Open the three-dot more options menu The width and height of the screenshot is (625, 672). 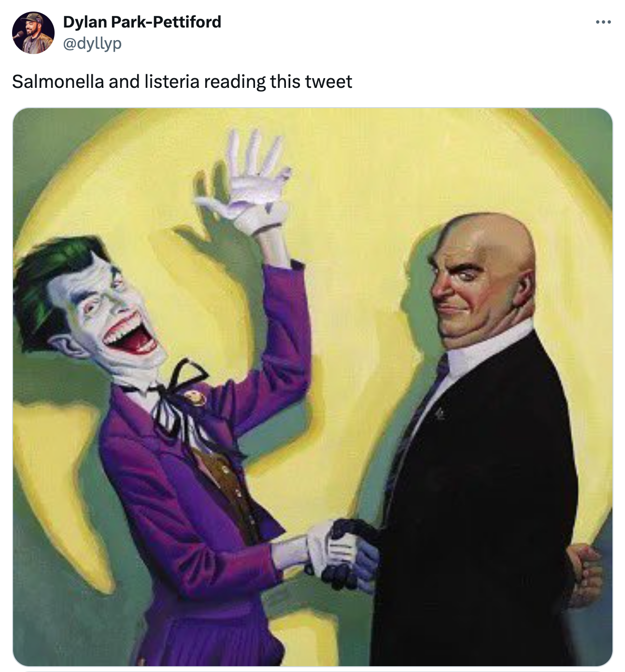point(603,22)
